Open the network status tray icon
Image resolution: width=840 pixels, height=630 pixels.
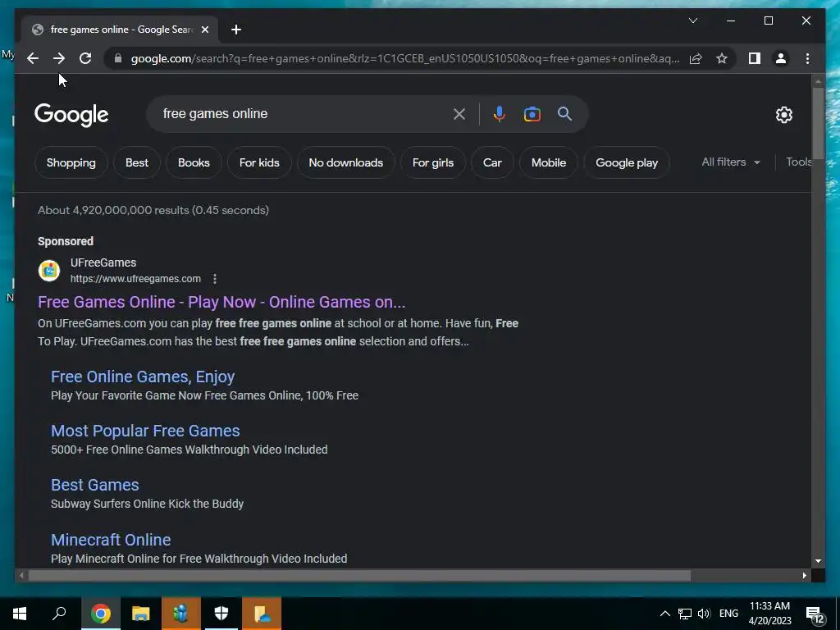(x=685, y=614)
